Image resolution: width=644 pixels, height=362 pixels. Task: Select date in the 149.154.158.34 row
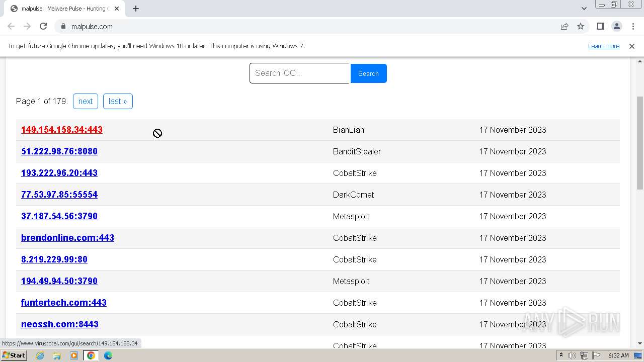tap(513, 130)
